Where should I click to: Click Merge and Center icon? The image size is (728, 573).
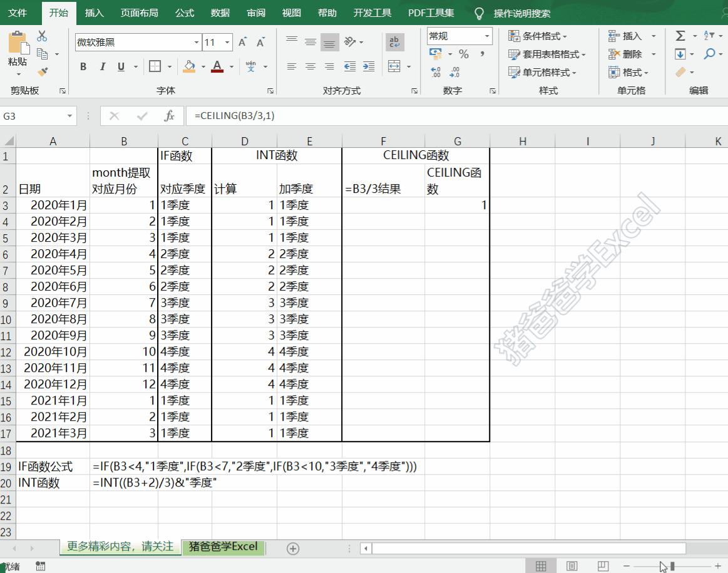394,66
